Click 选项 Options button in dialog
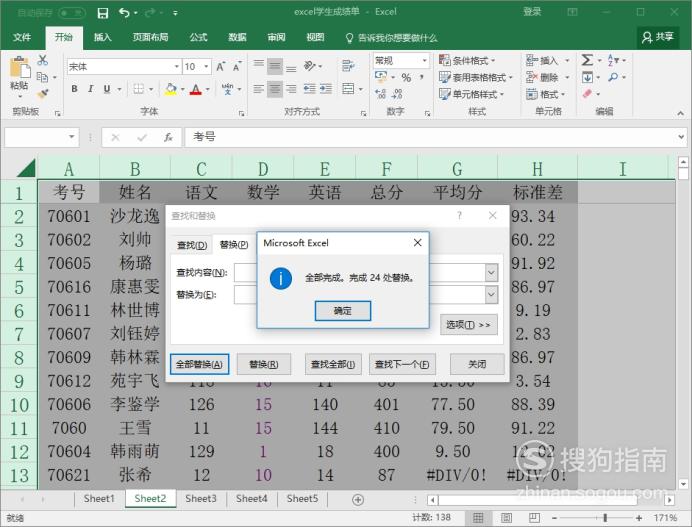Screen dimensions: 692x527 pos(468,325)
